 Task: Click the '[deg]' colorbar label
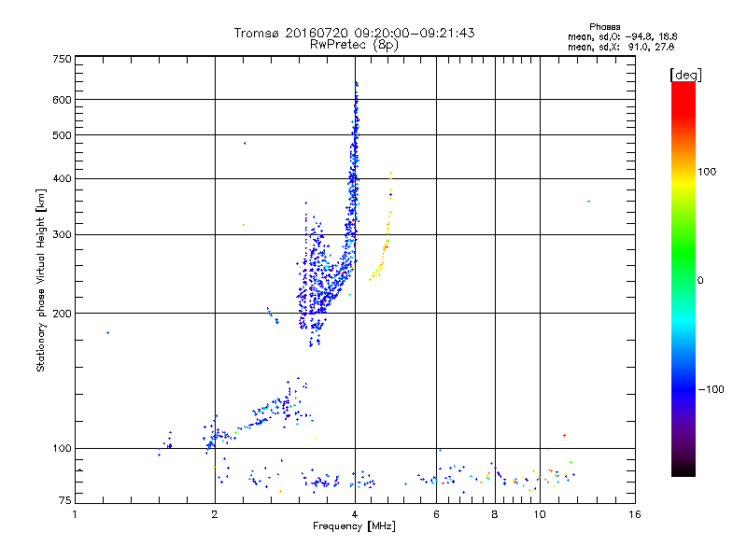685,76
